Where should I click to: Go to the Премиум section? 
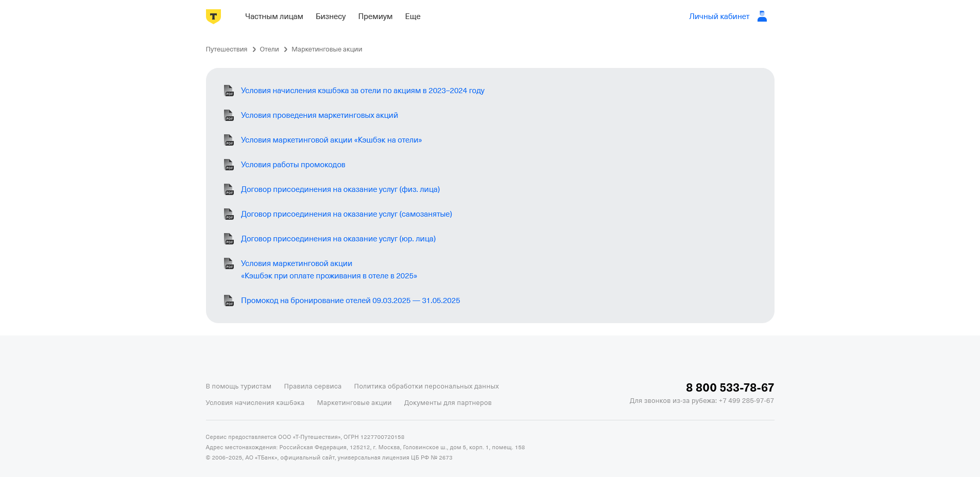point(375,16)
